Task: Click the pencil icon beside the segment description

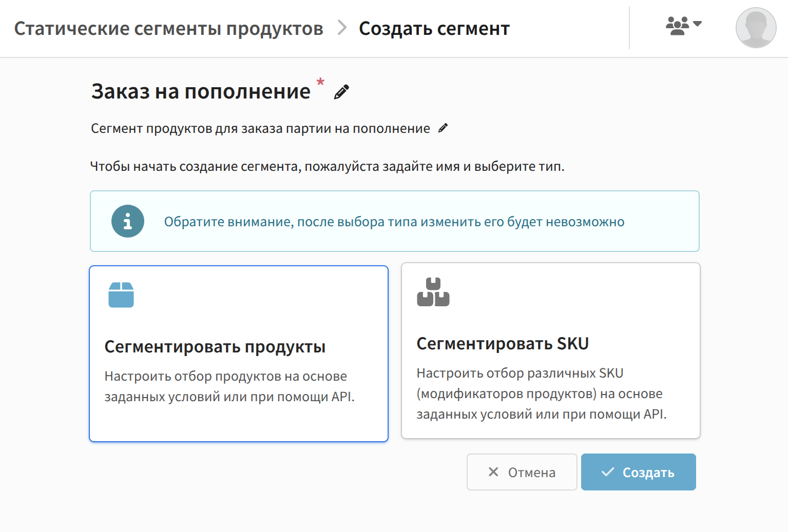Action: click(x=443, y=128)
